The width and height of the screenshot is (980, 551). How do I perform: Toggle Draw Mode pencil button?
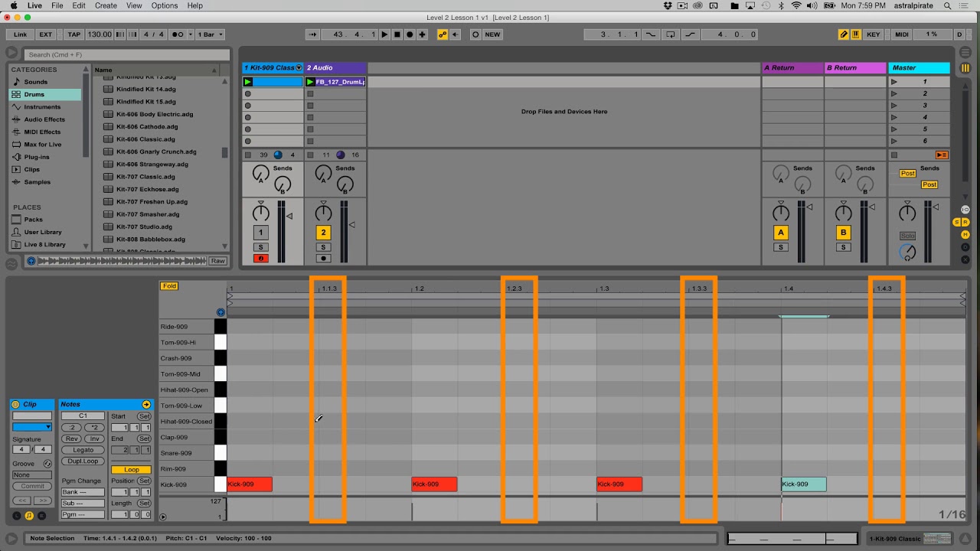[844, 34]
